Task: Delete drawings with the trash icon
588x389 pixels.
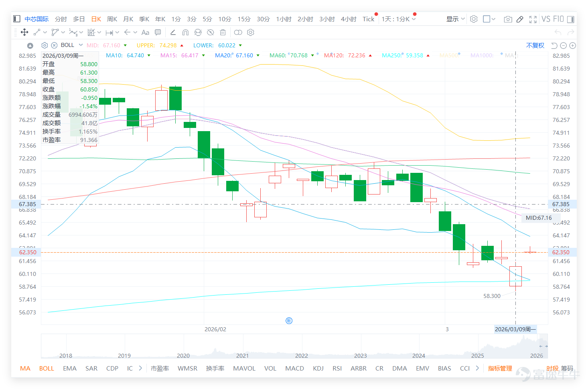Action: click(223, 32)
